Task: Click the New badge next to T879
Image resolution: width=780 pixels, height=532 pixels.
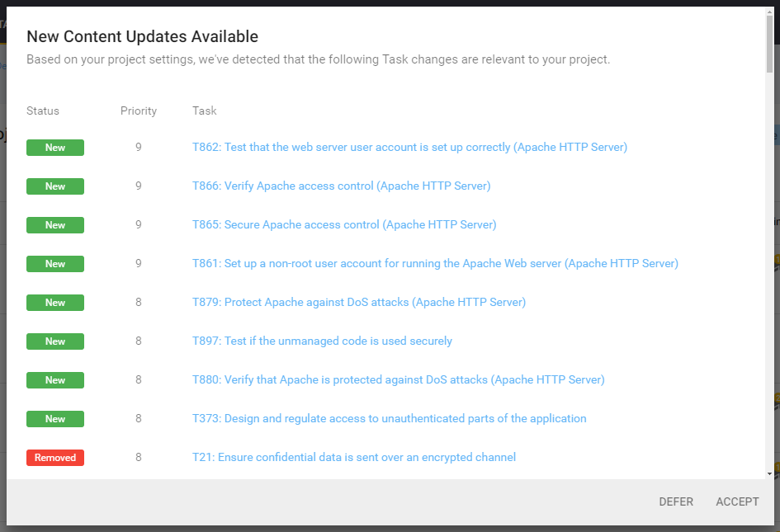Action: point(54,302)
